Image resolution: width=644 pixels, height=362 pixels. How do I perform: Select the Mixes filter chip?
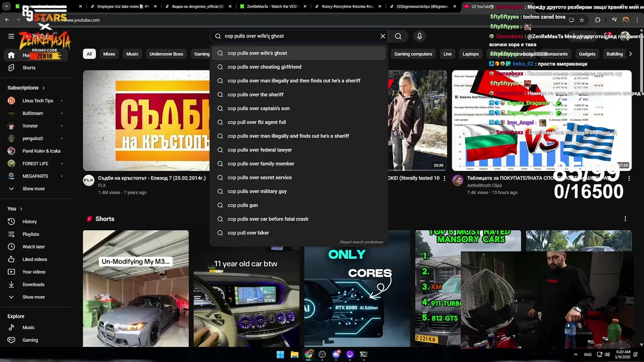click(109, 54)
